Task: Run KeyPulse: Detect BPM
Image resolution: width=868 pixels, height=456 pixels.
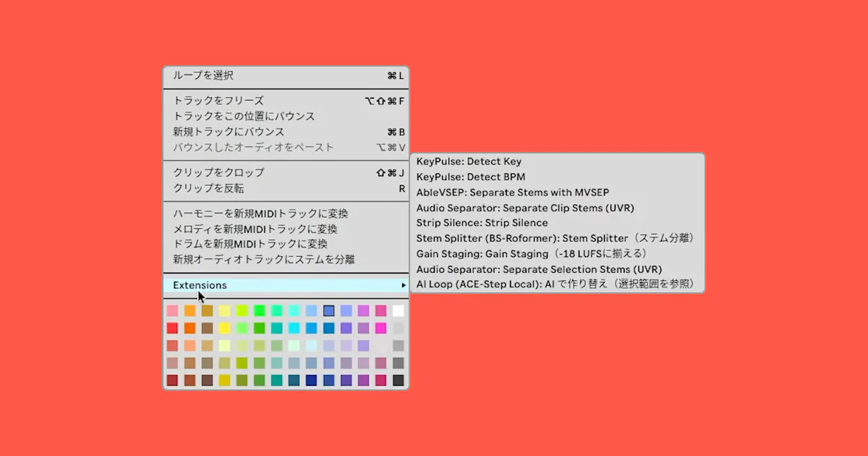Action: (557, 177)
